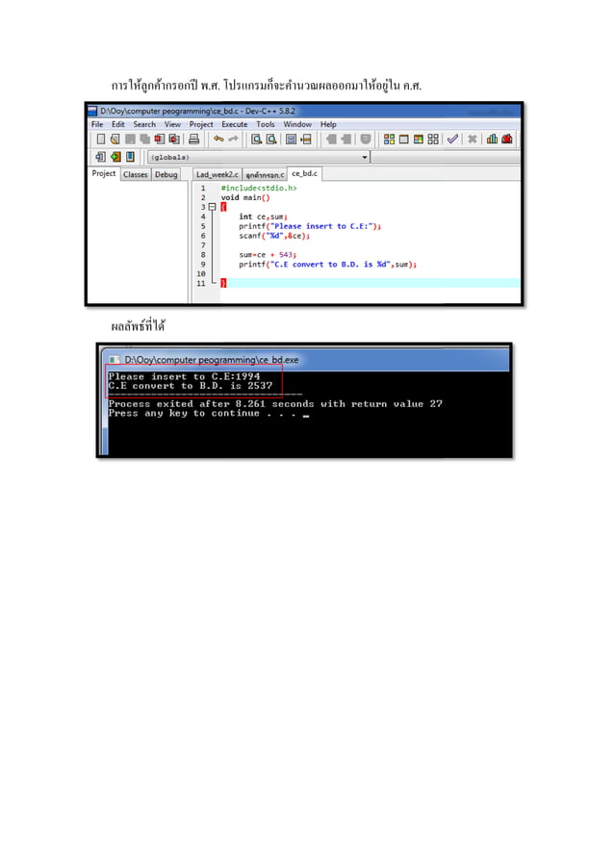Click the Debug checkmark icon

(x=453, y=139)
